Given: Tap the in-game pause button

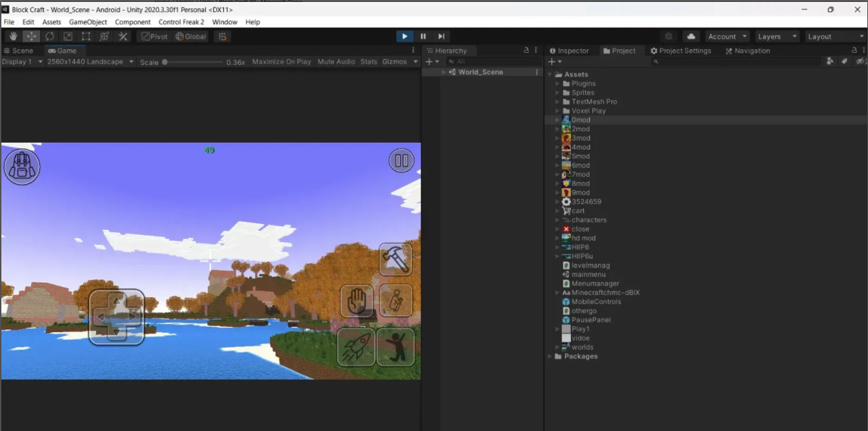Looking at the screenshot, I should [401, 160].
